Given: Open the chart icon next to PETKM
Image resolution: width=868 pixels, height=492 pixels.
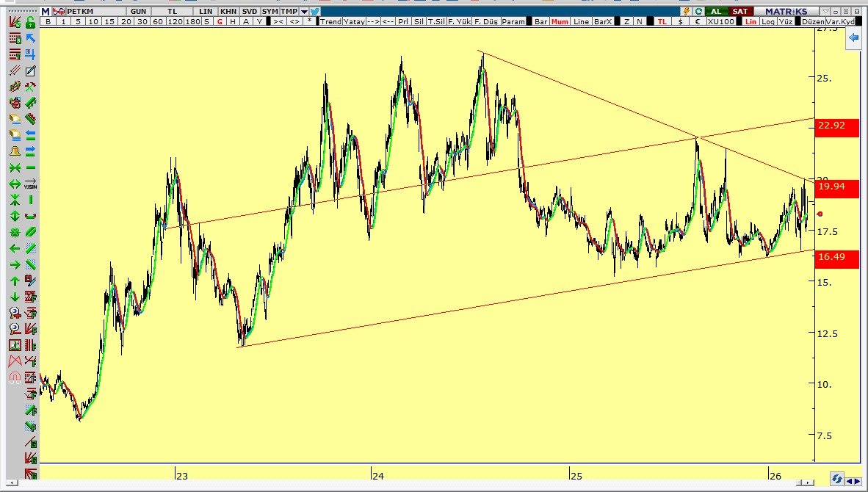Looking at the screenshot, I should point(59,11).
